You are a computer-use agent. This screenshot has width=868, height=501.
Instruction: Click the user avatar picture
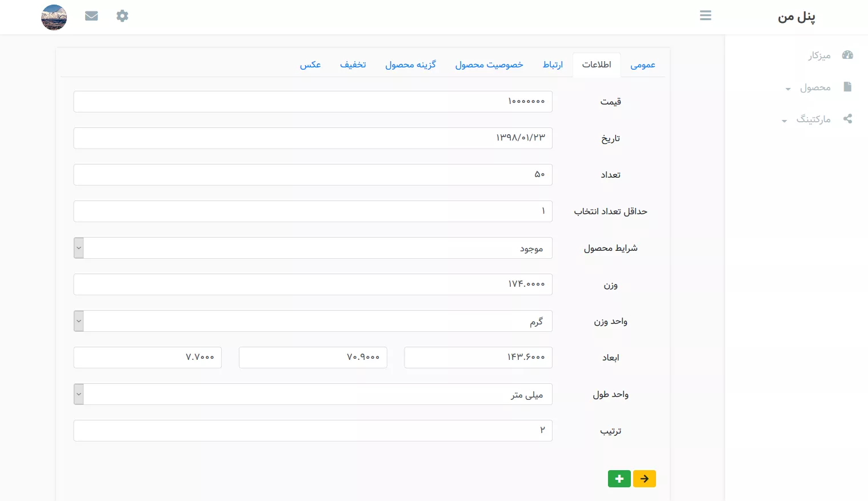point(54,17)
